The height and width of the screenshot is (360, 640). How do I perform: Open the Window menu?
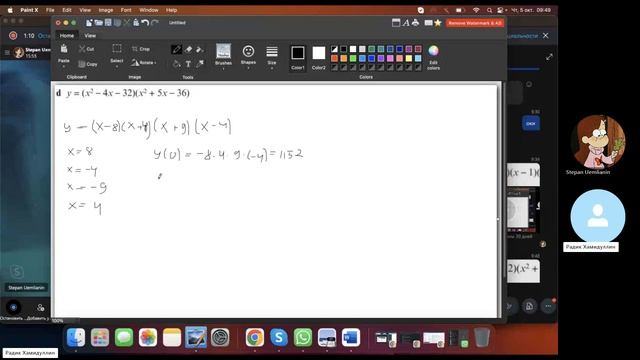tap(149, 10)
